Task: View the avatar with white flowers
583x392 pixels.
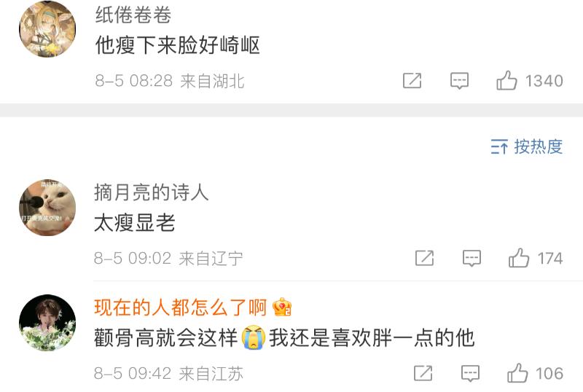Action: point(47,323)
